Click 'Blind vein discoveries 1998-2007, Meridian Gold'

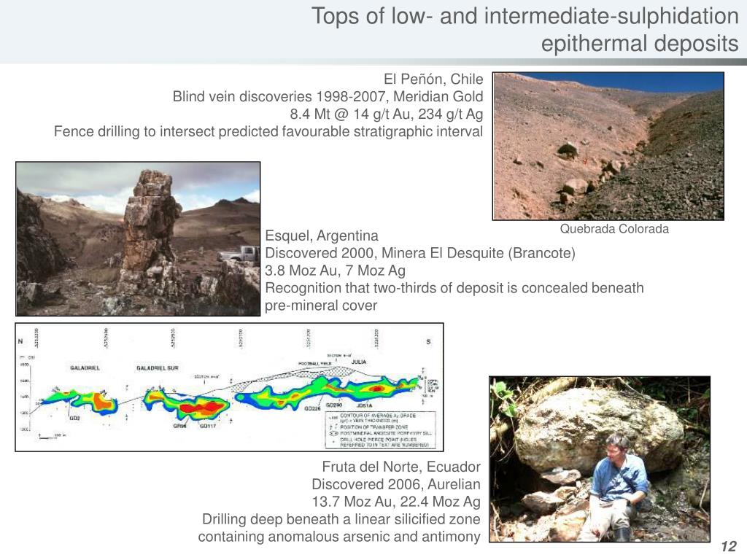click(x=328, y=97)
